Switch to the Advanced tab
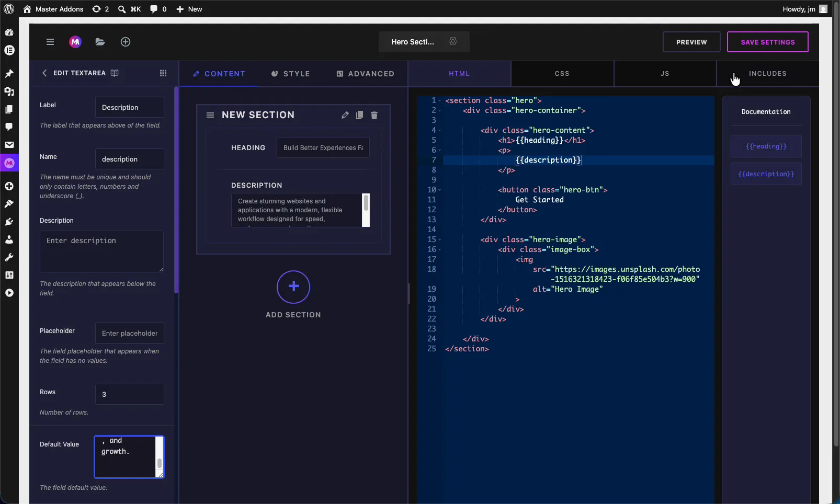 (365, 74)
